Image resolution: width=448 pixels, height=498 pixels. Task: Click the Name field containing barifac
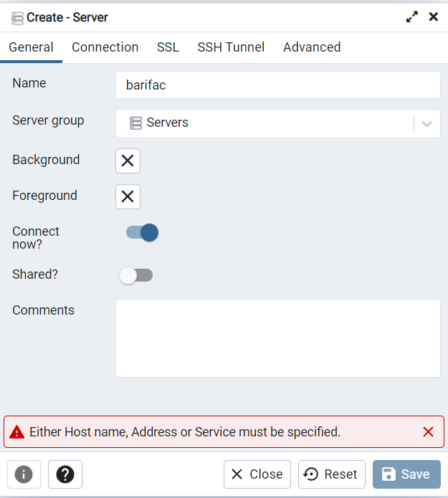pyautogui.click(x=278, y=85)
